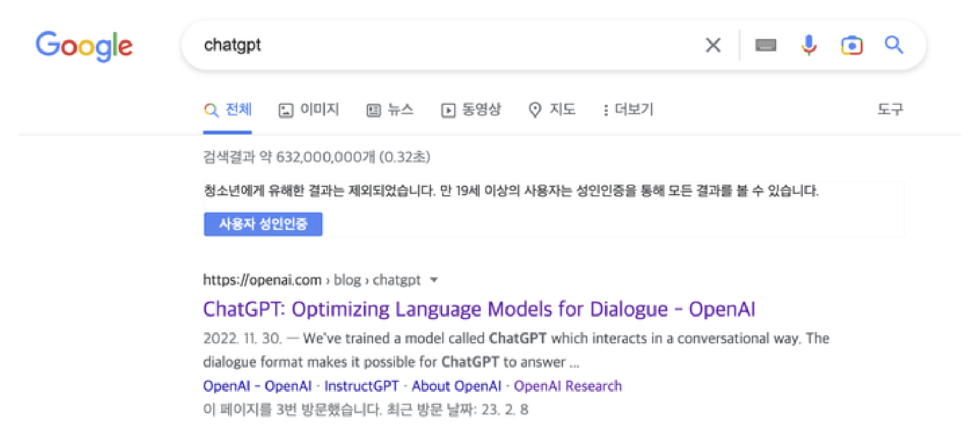
Task: Switch to the 이미지 tab
Action: click(x=309, y=110)
